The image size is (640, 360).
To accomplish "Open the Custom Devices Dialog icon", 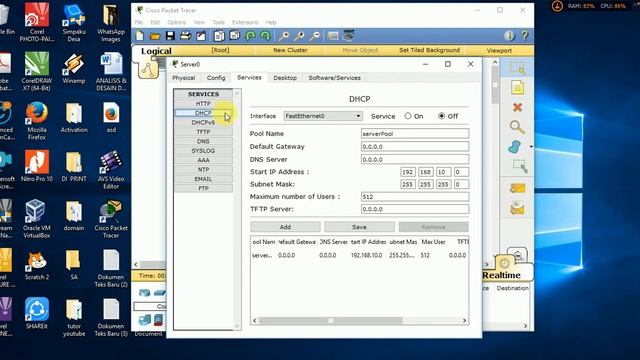I will point(349,36).
